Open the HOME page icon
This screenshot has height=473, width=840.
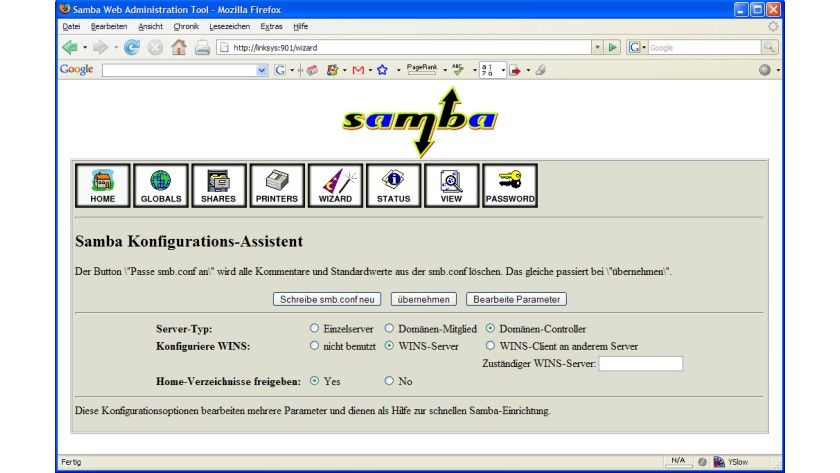click(x=102, y=185)
